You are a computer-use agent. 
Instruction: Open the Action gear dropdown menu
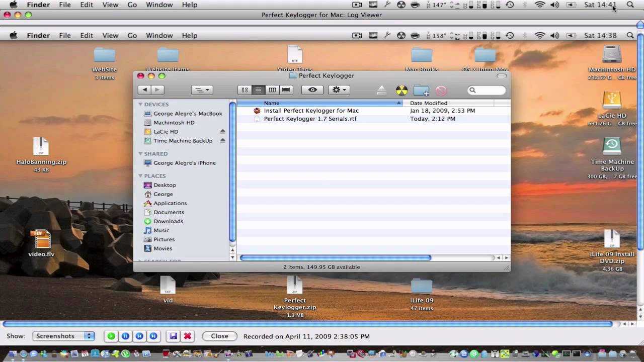[x=340, y=90]
